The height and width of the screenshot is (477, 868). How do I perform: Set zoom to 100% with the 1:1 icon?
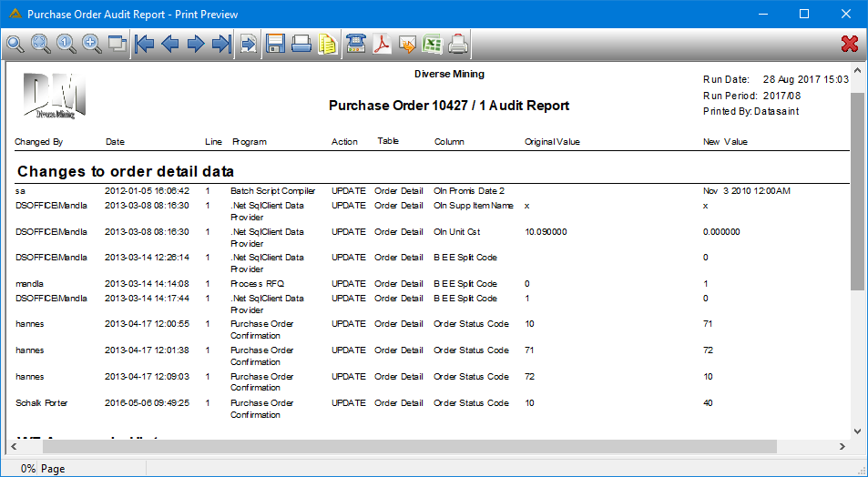tap(66, 45)
